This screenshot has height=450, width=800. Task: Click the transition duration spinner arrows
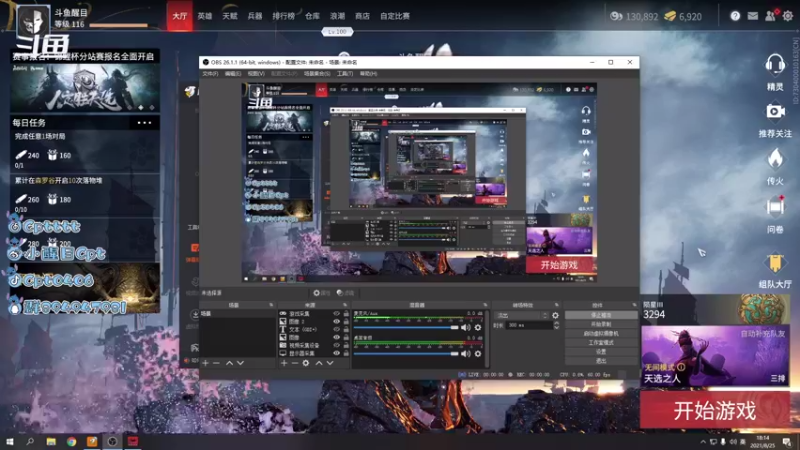[556, 325]
